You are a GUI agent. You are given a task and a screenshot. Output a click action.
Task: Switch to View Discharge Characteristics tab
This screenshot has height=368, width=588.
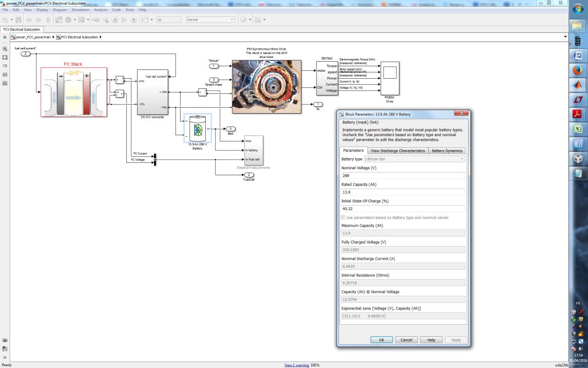397,151
